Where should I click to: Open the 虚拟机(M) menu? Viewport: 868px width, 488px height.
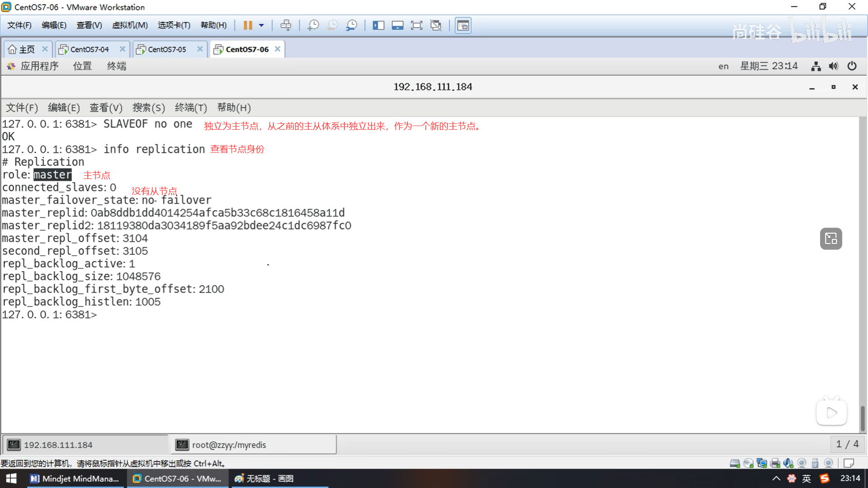130,25
